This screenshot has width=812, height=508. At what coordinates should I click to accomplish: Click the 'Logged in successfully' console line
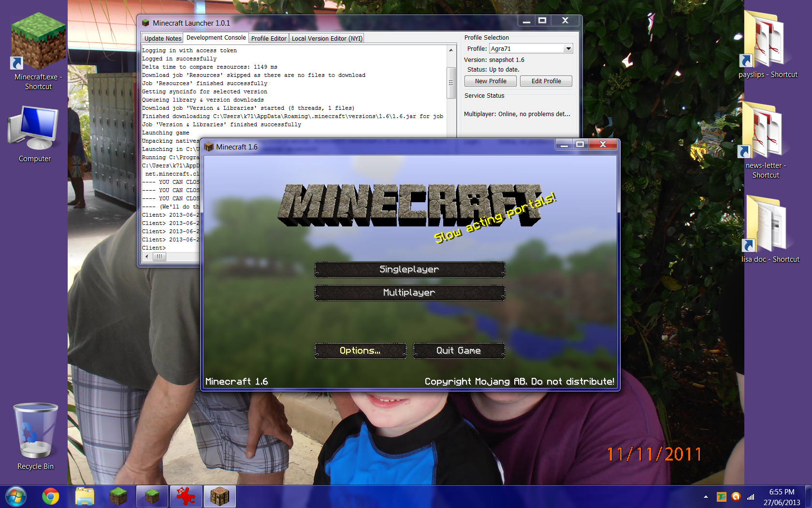tap(179, 59)
